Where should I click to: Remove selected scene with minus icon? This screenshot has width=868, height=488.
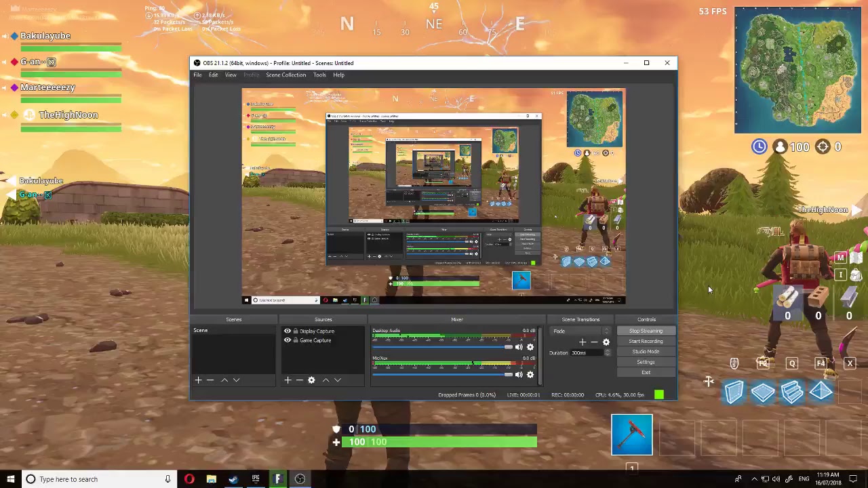(210, 380)
